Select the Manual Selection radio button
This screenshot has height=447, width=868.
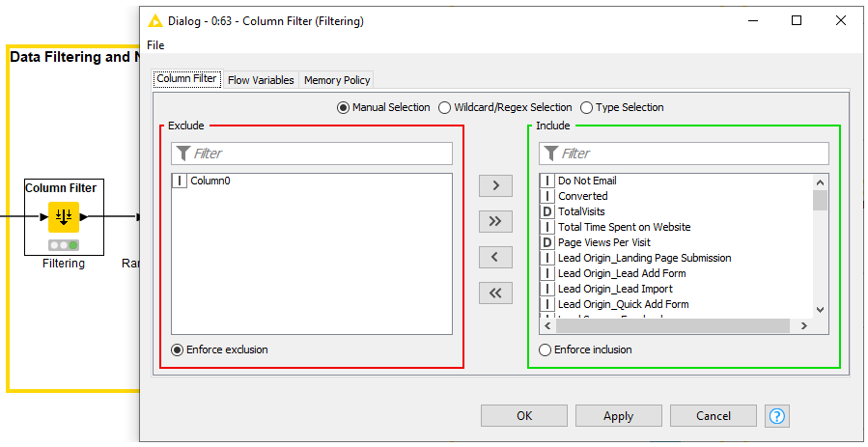point(344,107)
